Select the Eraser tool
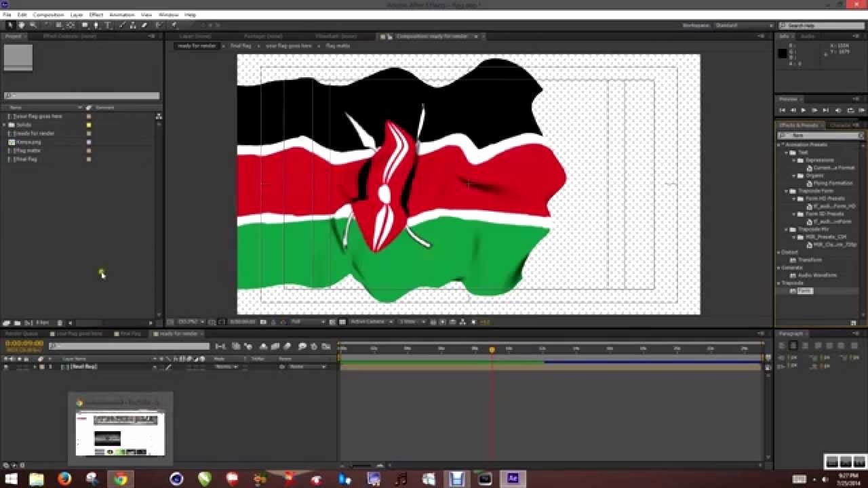 tap(143, 25)
